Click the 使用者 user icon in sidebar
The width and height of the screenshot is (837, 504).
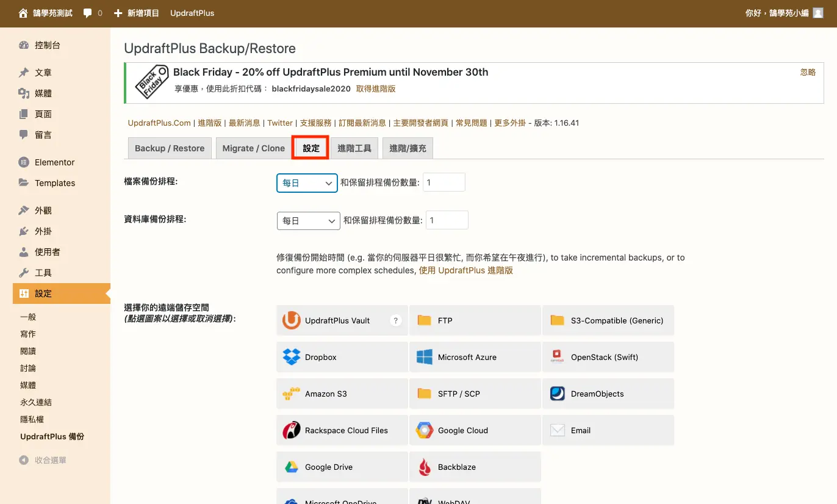[x=24, y=252]
